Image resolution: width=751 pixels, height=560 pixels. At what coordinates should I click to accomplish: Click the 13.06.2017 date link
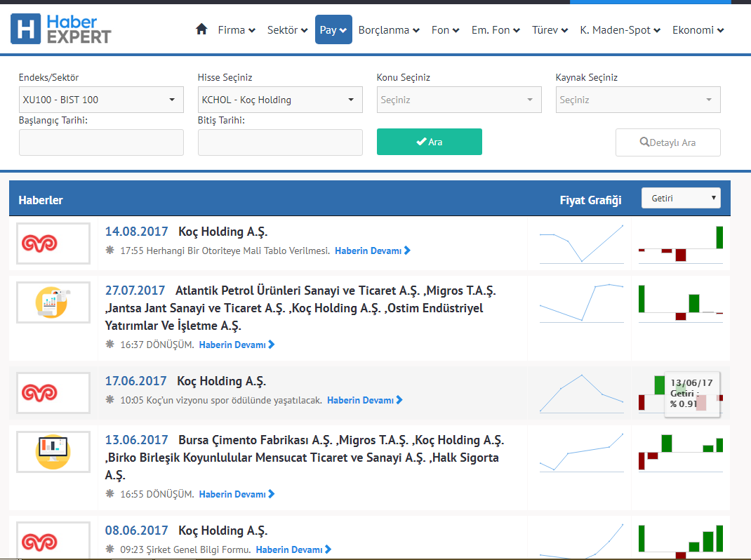tap(136, 440)
